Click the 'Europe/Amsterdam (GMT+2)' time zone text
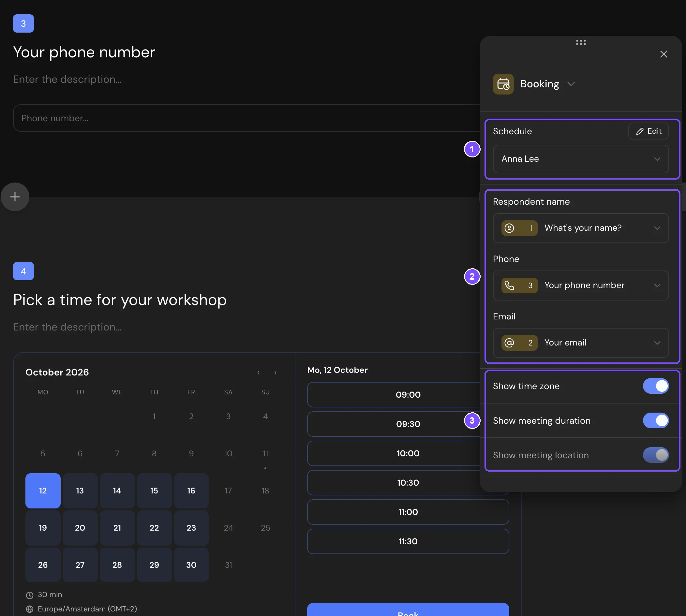 [x=87, y=609]
